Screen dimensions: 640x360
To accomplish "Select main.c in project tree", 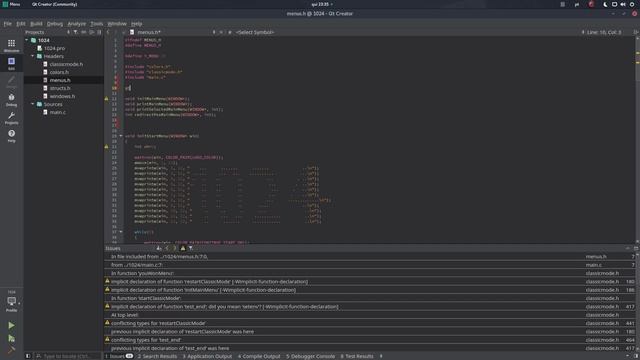I will [57, 112].
